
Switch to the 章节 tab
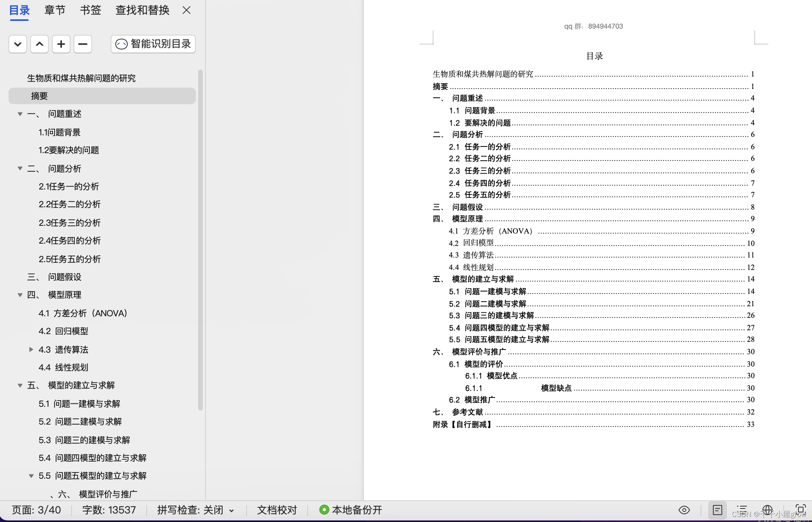(x=55, y=10)
